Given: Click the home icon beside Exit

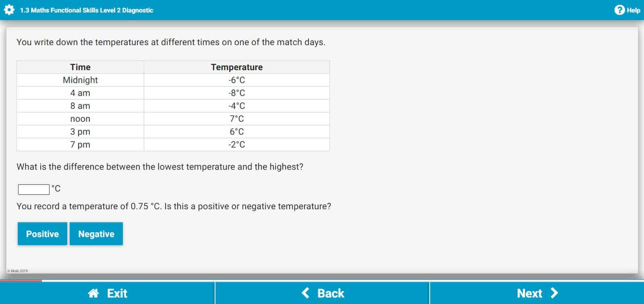Looking at the screenshot, I should (93, 293).
